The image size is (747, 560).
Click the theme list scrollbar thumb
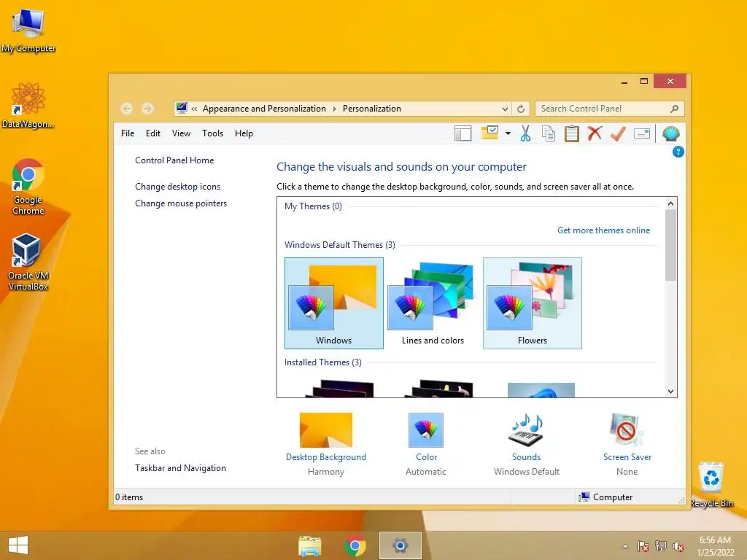tap(671, 245)
